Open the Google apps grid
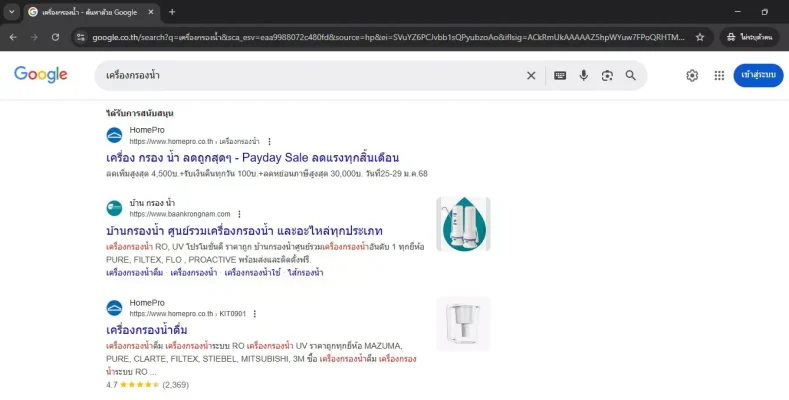 [x=719, y=76]
